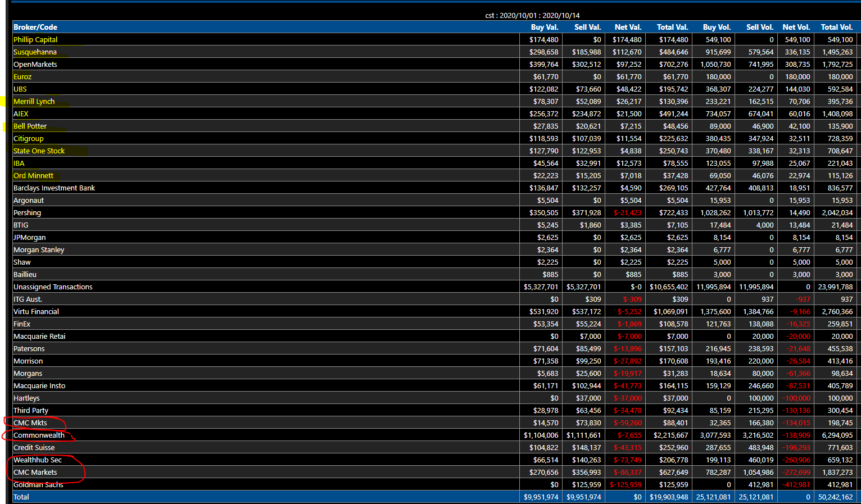The image size is (861, 504).
Task: Select the Virtu Financial broker row
Action: click(x=436, y=311)
